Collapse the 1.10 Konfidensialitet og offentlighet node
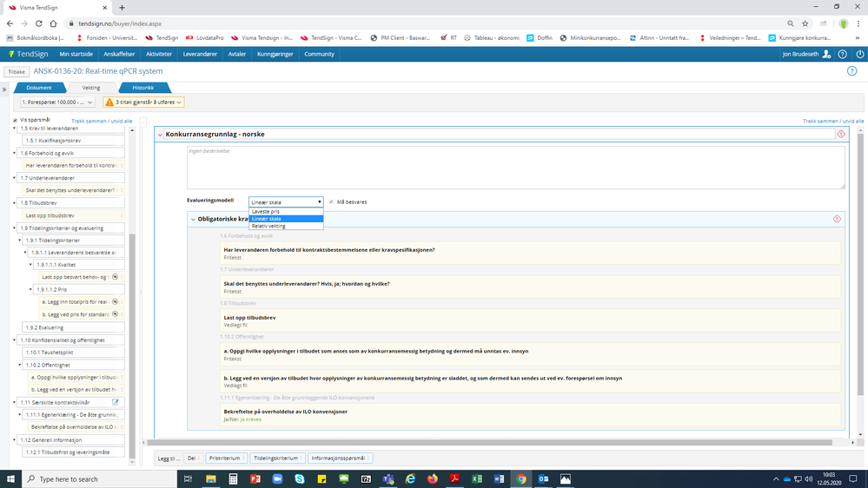This screenshot has width=868, height=488. tap(15, 340)
